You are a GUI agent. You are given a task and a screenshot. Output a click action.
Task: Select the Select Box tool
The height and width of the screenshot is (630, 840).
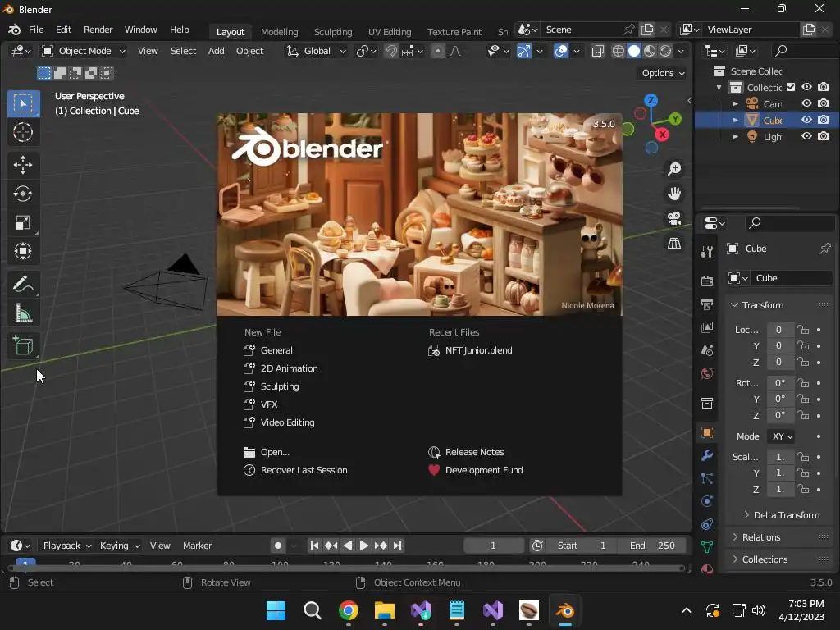tap(22, 103)
